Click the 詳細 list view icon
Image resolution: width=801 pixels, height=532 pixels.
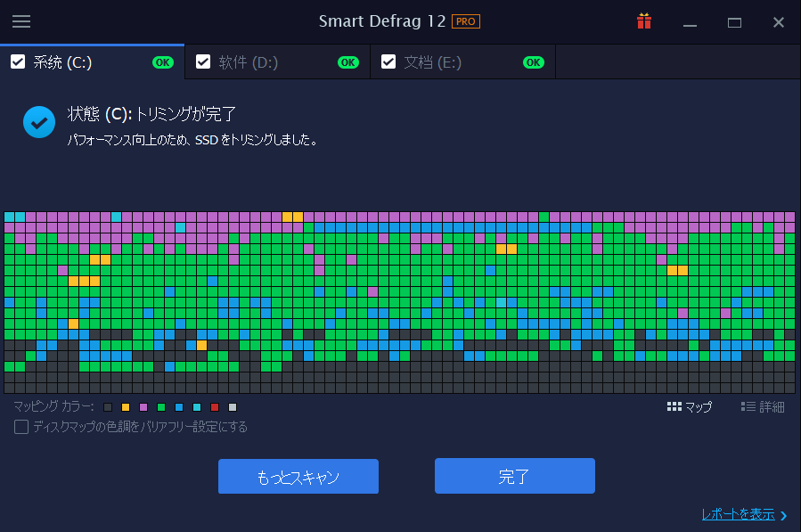[x=748, y=406]
